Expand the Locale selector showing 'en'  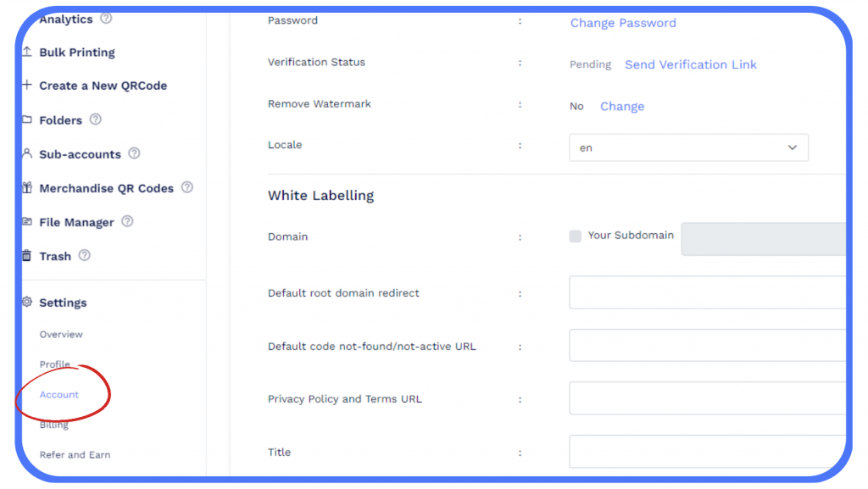(687, 147)
